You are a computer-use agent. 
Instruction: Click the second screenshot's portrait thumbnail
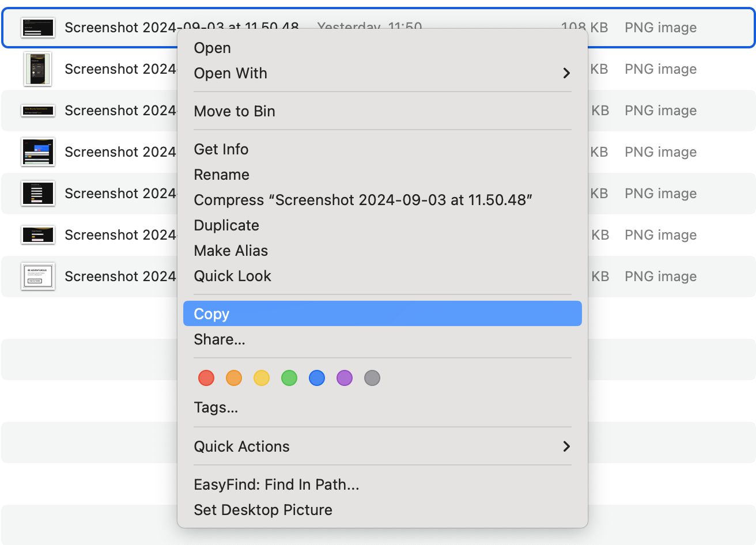(38, 69)
